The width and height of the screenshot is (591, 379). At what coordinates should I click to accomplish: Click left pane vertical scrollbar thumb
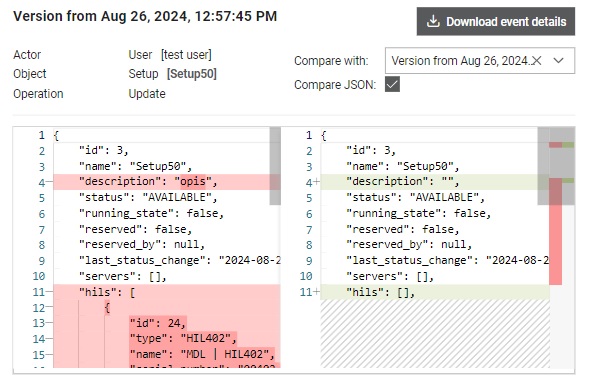(x=275, y=166)
